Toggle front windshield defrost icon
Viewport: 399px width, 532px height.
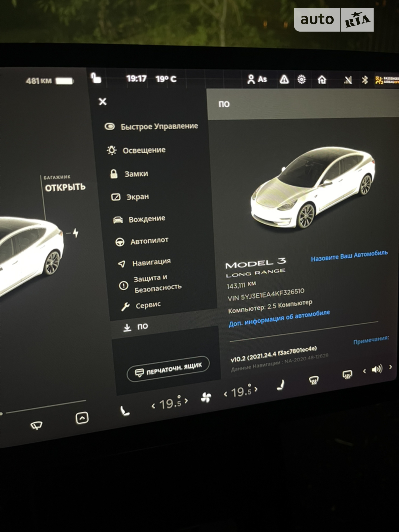click(x=314, y=380)
